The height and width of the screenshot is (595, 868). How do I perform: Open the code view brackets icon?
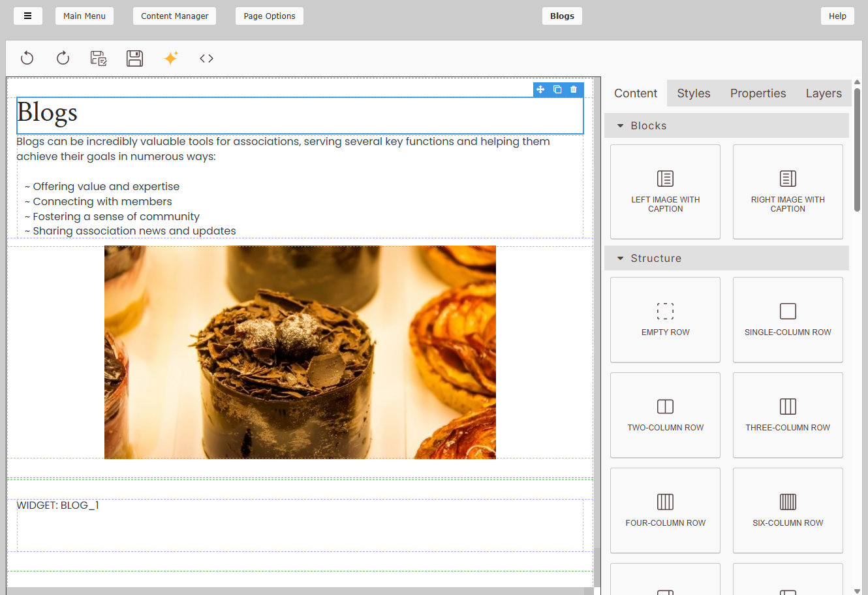pos(207,58)
